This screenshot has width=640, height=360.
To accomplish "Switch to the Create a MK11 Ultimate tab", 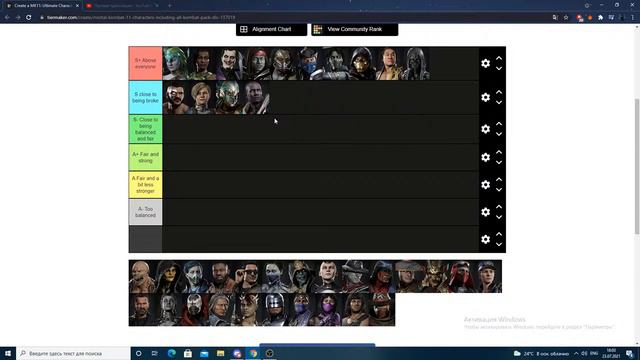I will [42, 6].
